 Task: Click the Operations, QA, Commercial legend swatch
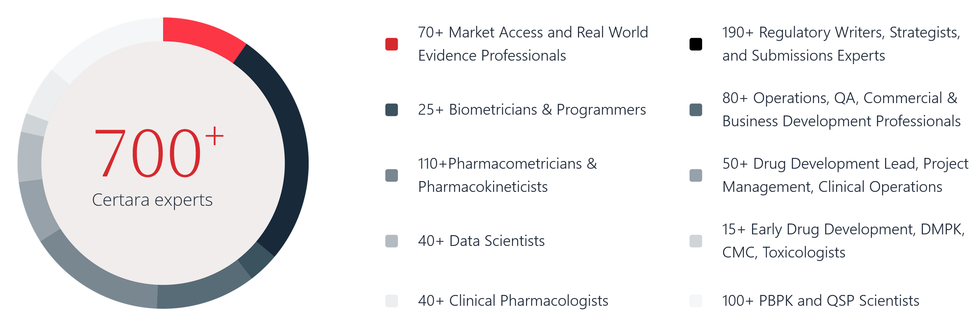(695, 110)
